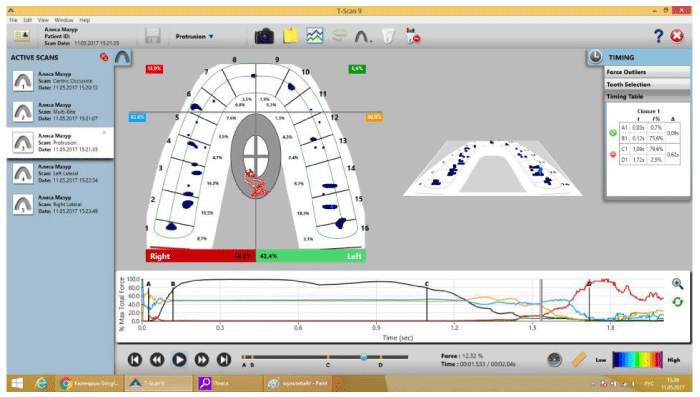Click the play button
The height and width of the screenshot is (397, 700).
179,359
